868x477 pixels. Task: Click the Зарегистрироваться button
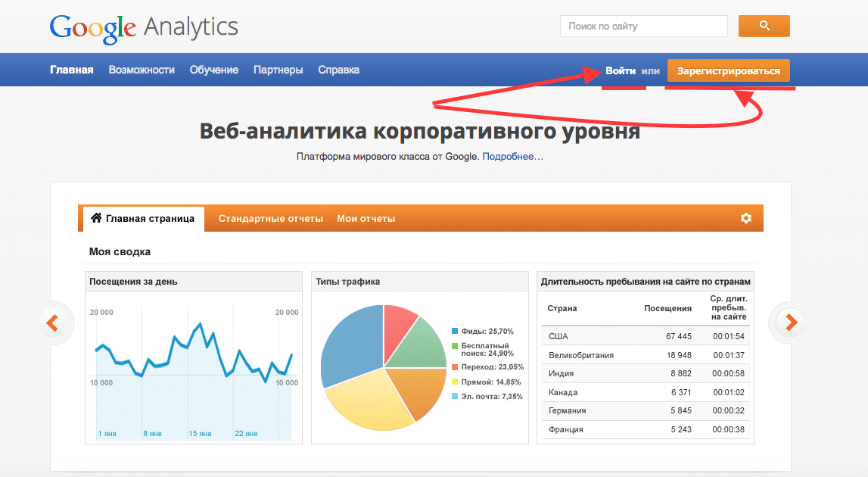tap(729, 71)
